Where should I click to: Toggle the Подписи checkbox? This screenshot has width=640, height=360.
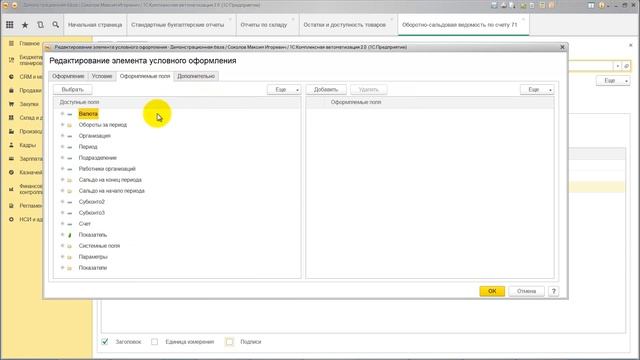point(229,342)
